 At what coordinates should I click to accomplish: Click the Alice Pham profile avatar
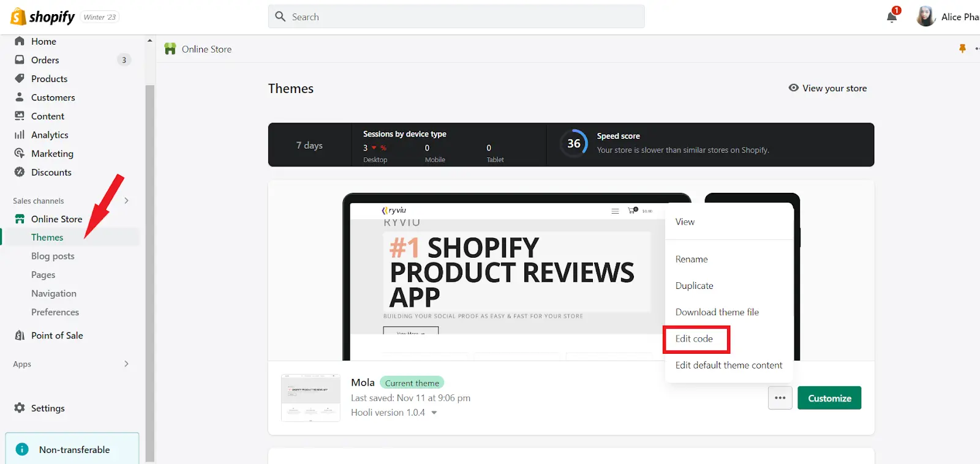[x=925, y=17]
